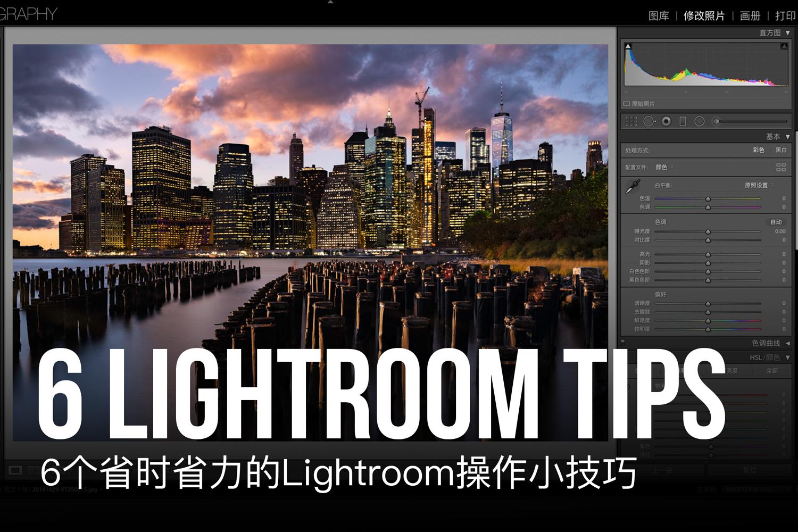The height and width of the screenshot is (532, 798).
Task: Click the 曝光度 value 0.00 field
Action: 780,231
